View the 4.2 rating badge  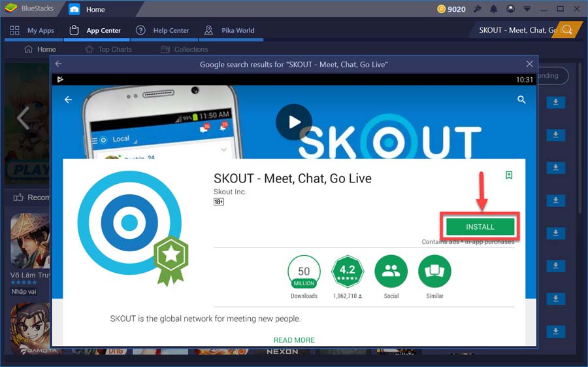(348, 271)
